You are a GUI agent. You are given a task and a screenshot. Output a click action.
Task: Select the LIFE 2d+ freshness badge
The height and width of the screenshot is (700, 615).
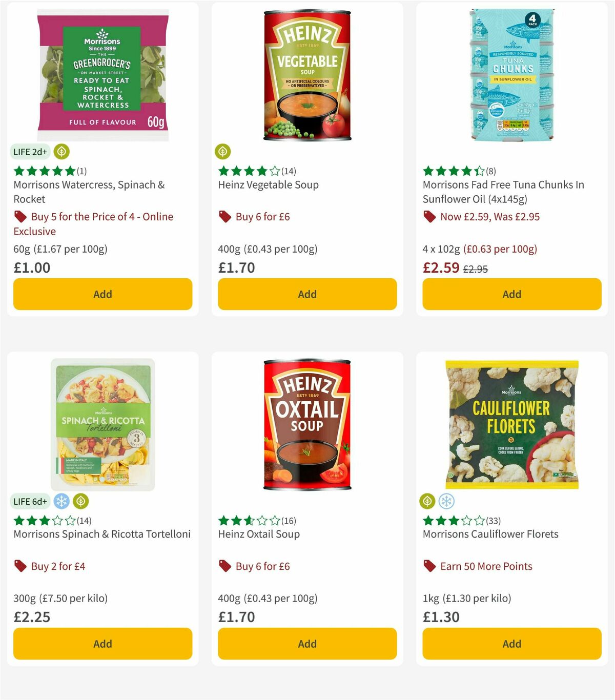pyautogui.click(x=29, y=152)
